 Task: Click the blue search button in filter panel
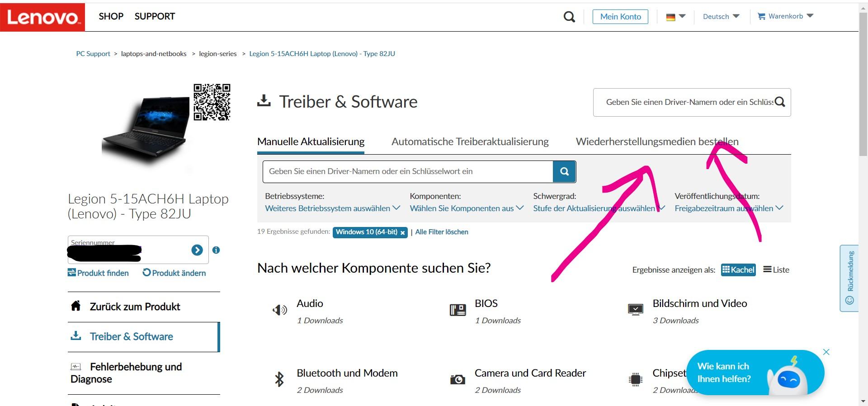(x=564, y=171)
